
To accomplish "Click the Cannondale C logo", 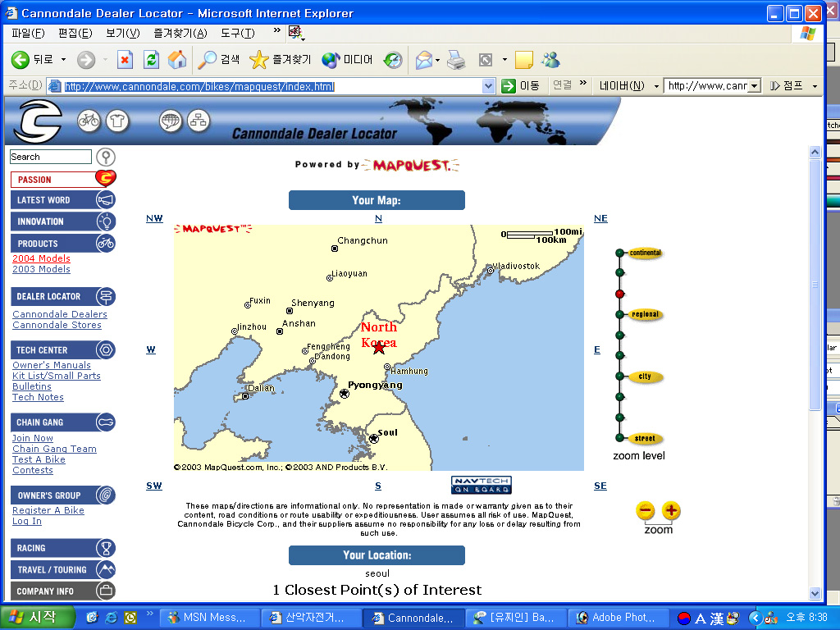I will point(38,121).
